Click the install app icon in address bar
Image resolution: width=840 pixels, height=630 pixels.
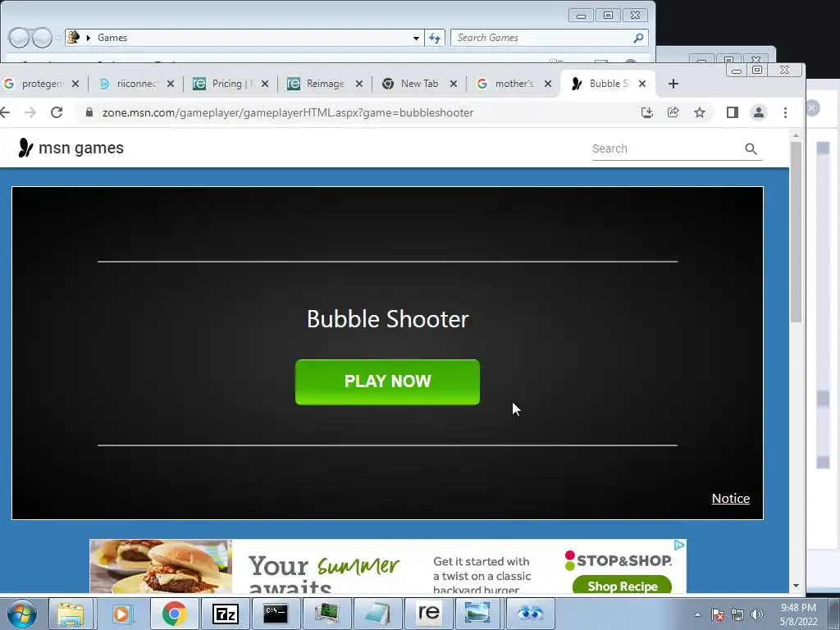(x=646, y=112)
